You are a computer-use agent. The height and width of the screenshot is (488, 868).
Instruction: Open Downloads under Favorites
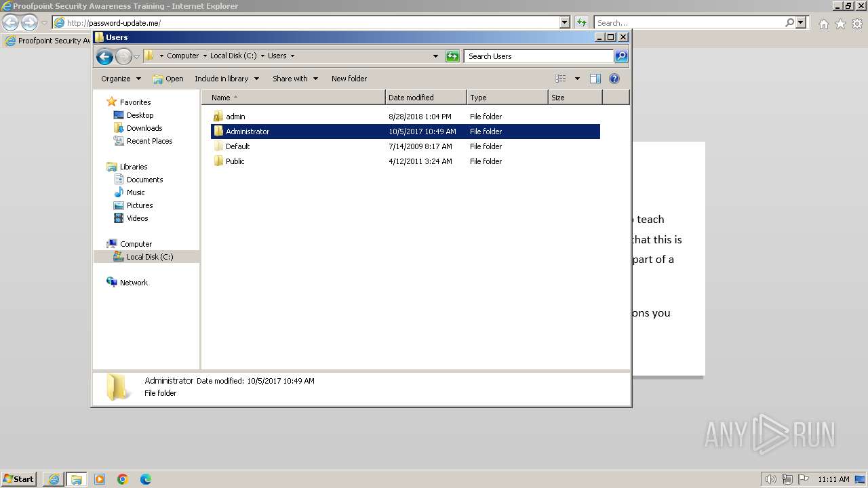click(x=144, y=128)
